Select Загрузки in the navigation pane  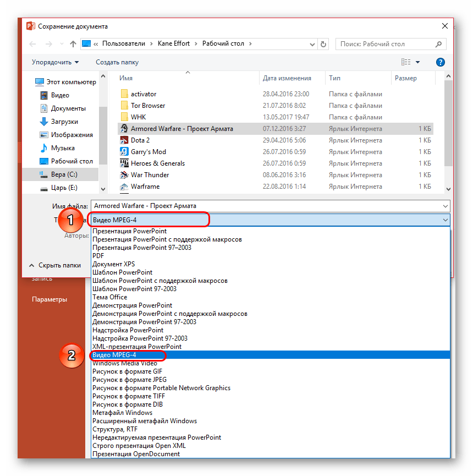click(x=65, y=121)
